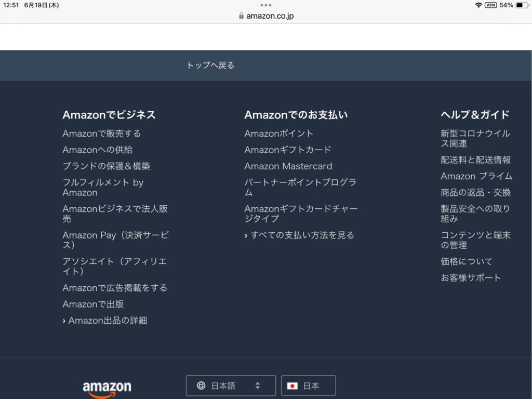The width and height of the screenshot is (532, 399).
Task: Click the Amazonでのお支払い heading
Action: (x=296, y=115)
